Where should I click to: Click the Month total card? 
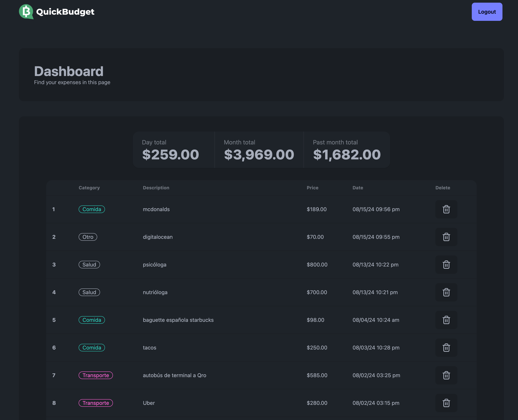259,150
